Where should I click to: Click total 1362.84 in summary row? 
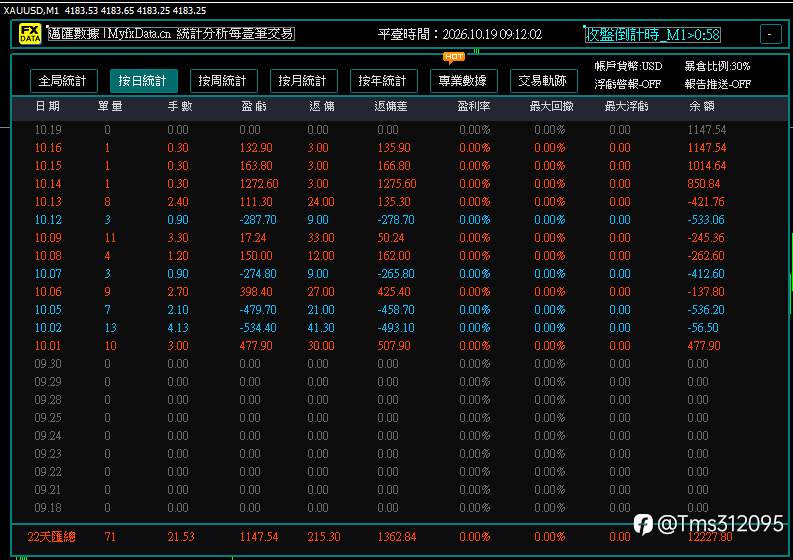(396, 537)
